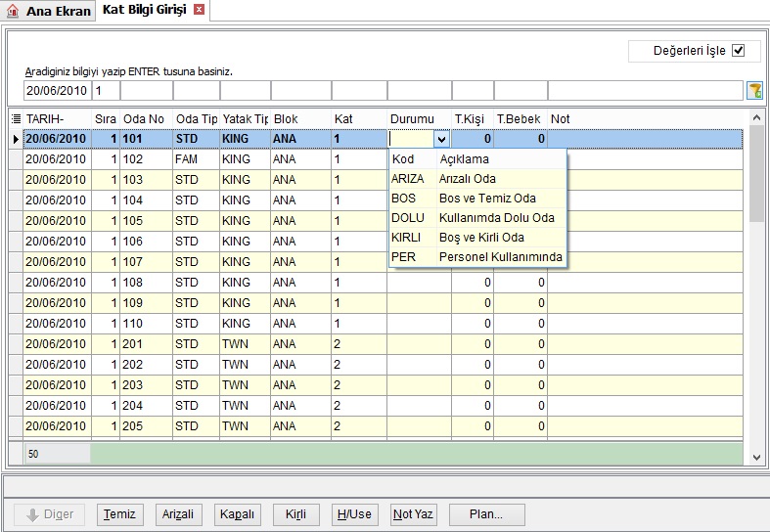Click the Kapalı button
770x532 pixels.
tap(237, 514)
